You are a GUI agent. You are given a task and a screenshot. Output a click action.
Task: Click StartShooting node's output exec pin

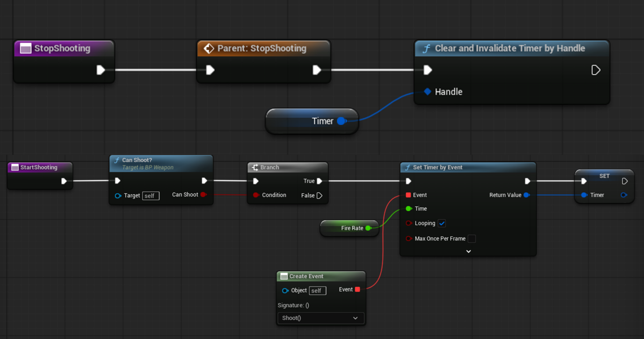coord(64,181)
